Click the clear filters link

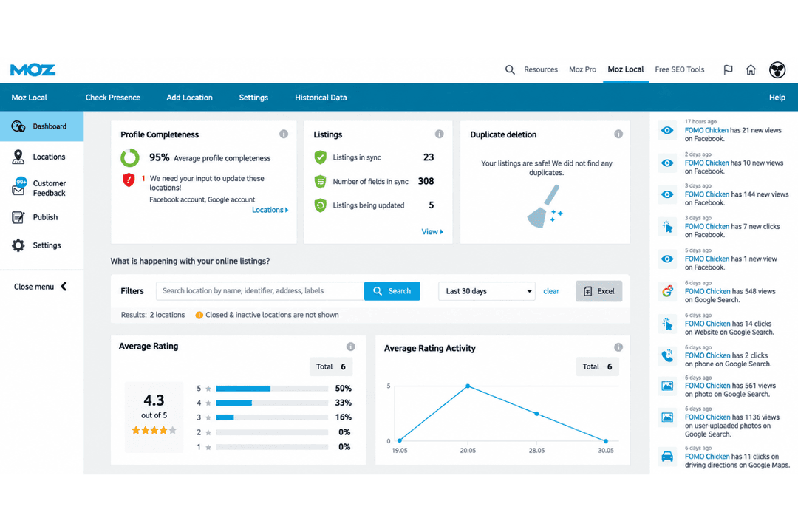[551, 291]
